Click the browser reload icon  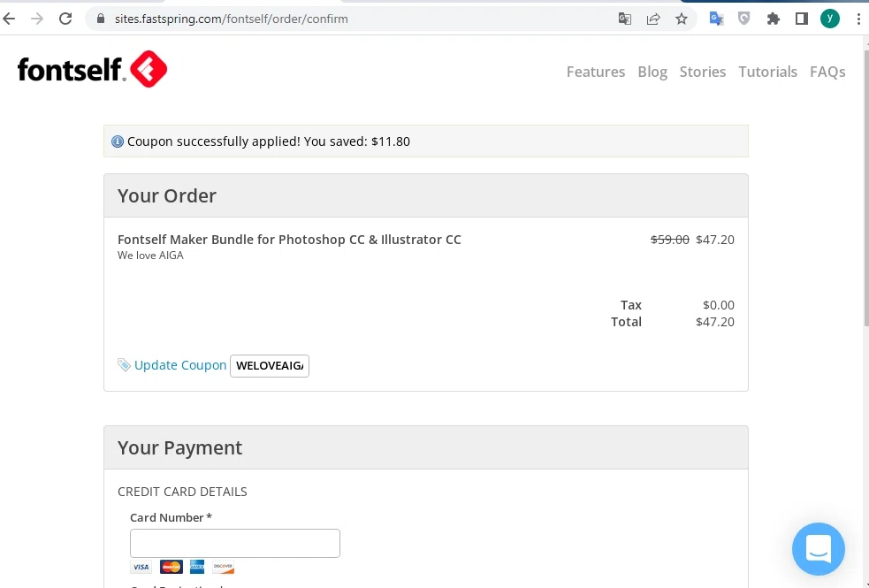(x=65, y=19)
